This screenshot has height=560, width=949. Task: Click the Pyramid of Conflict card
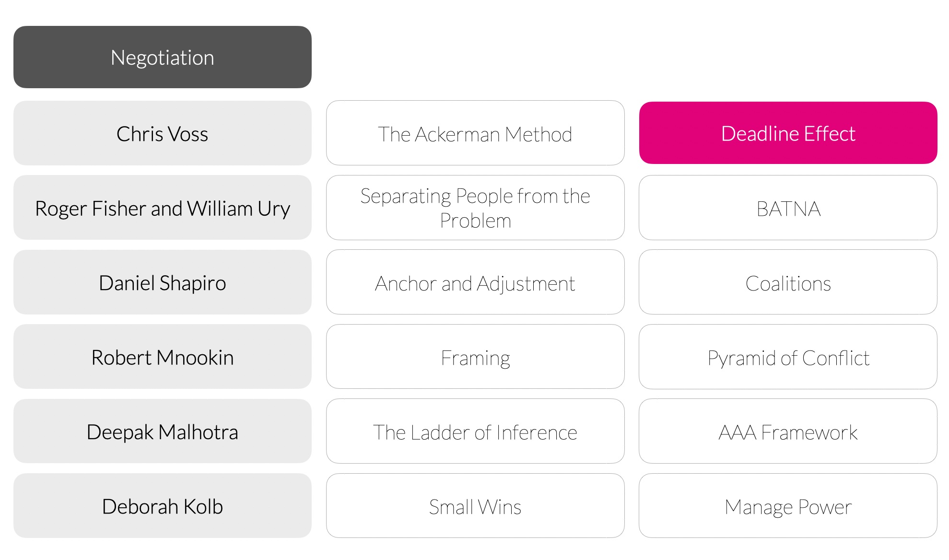pyautogui.click(x=788, y=357)
